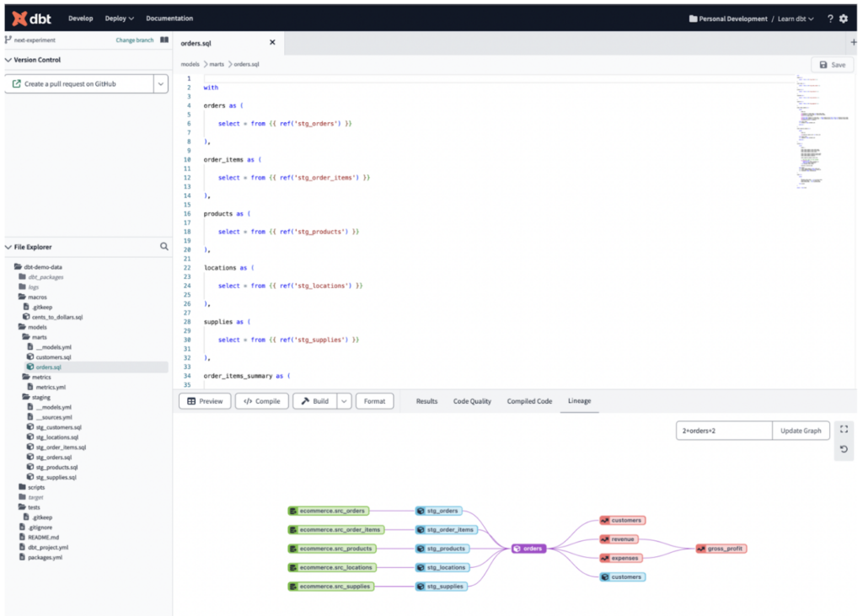Expand the pull request options dropdown

click(x=160, y=83)
